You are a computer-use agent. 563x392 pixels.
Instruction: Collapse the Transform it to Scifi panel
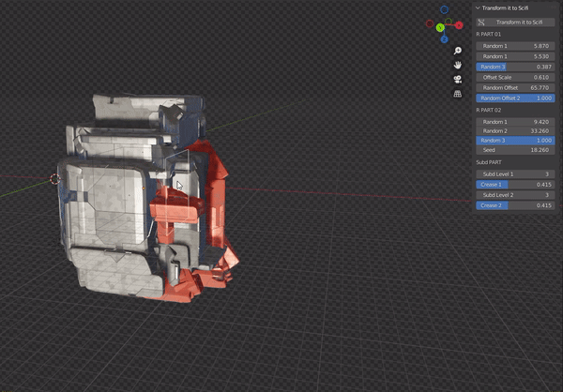478,8
